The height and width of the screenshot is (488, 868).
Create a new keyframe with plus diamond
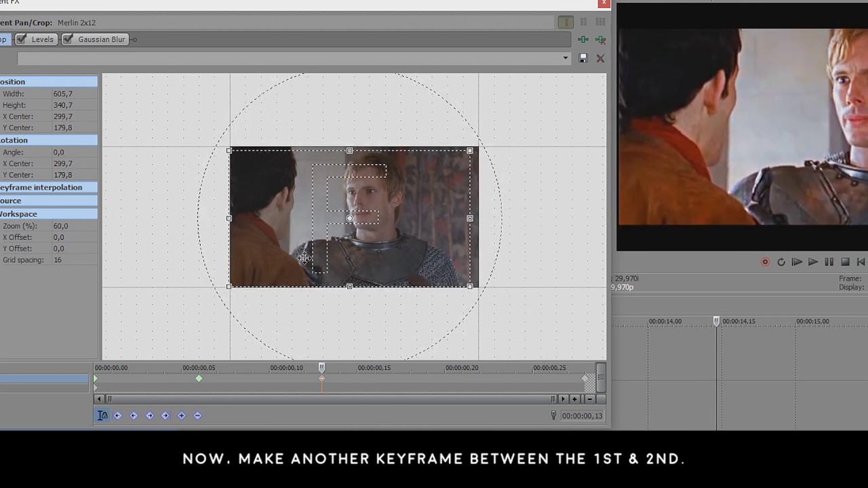pos(182,415)
